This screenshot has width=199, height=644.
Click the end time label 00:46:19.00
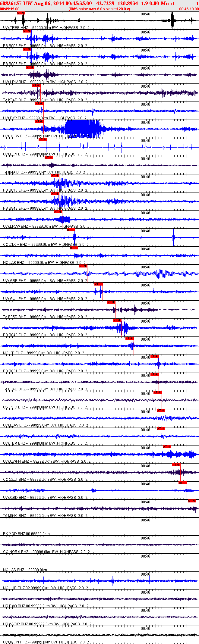pos(189,9)
